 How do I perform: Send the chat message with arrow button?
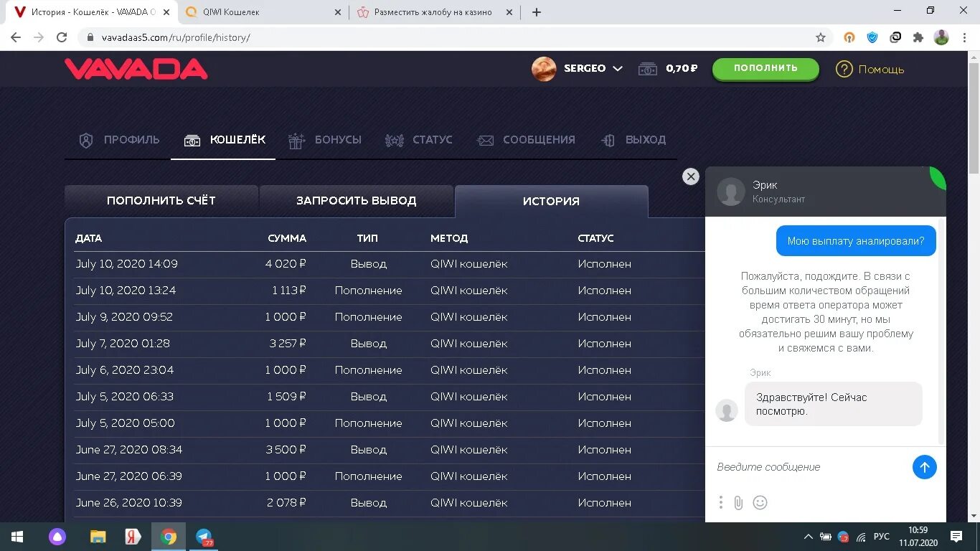[x=925, y=467]
